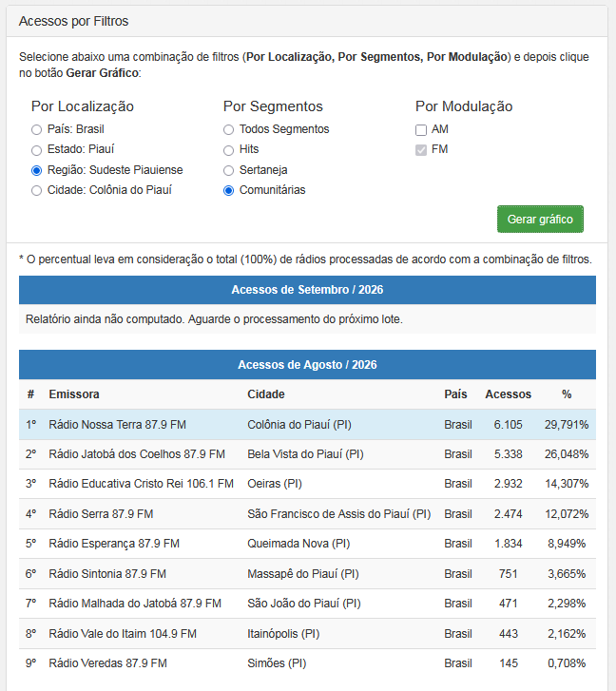The height and width of the screenshot is (691, 616).
Task: Enable the AM modulation checkbox
Action: [421, 129]
